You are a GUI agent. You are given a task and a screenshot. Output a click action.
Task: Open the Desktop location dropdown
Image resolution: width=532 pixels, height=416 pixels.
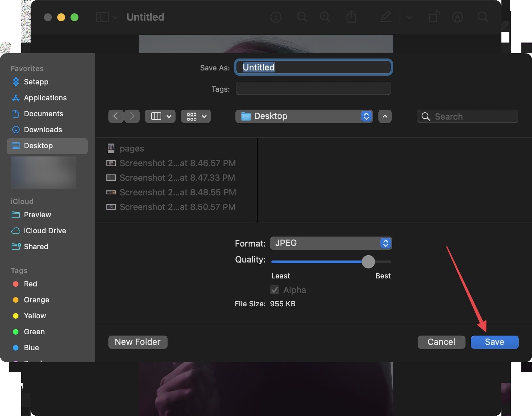point(304,116)
